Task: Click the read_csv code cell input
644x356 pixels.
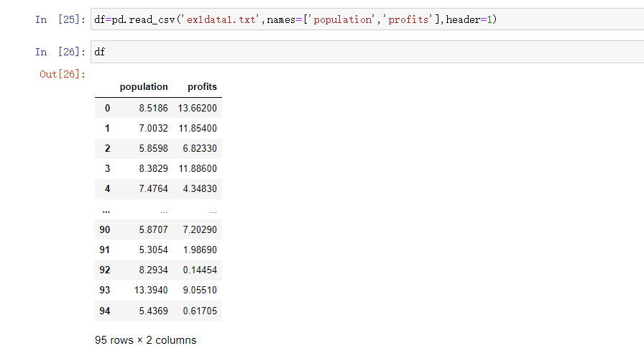Action: 367,19
